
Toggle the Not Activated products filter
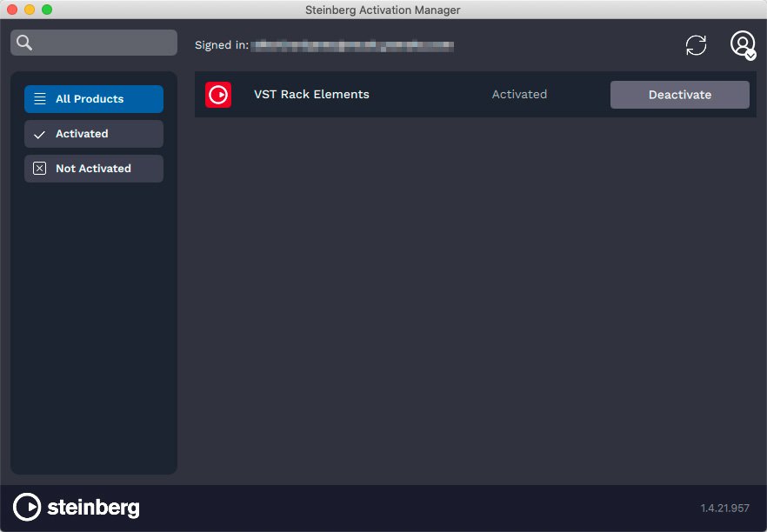92,168
